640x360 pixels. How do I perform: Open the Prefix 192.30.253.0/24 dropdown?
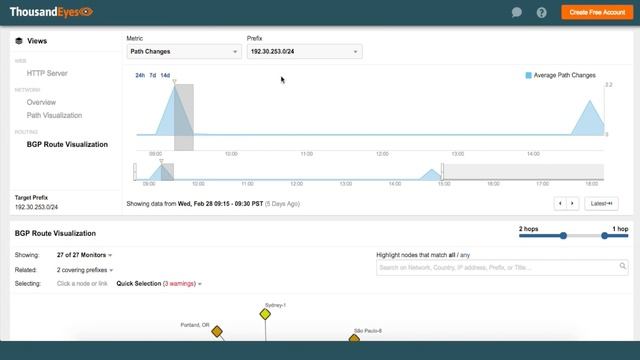click(304, 52)
